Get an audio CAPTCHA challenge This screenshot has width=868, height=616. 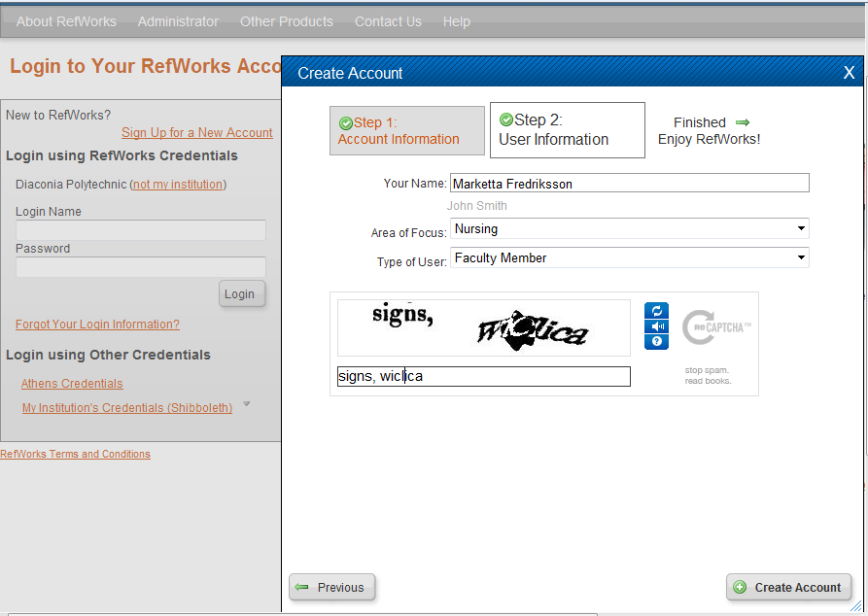point(656,326)
